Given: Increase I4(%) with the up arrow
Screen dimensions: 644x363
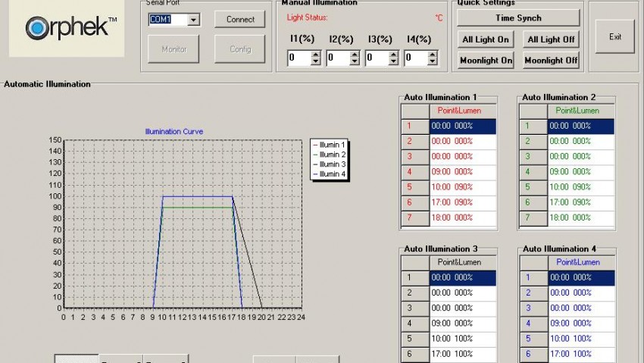Looking at the screenshot, I should (432, 55).
